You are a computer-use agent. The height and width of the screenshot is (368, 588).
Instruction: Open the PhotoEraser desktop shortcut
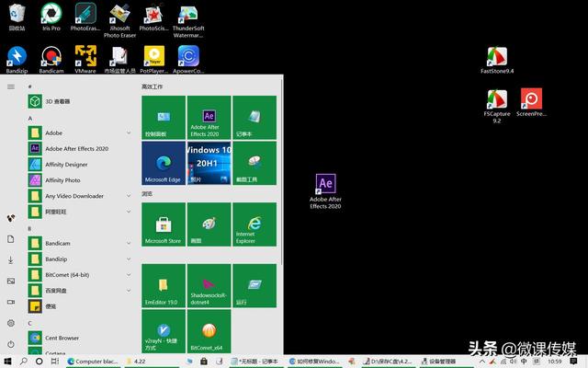pyautogui.click(x=85, y=17)
